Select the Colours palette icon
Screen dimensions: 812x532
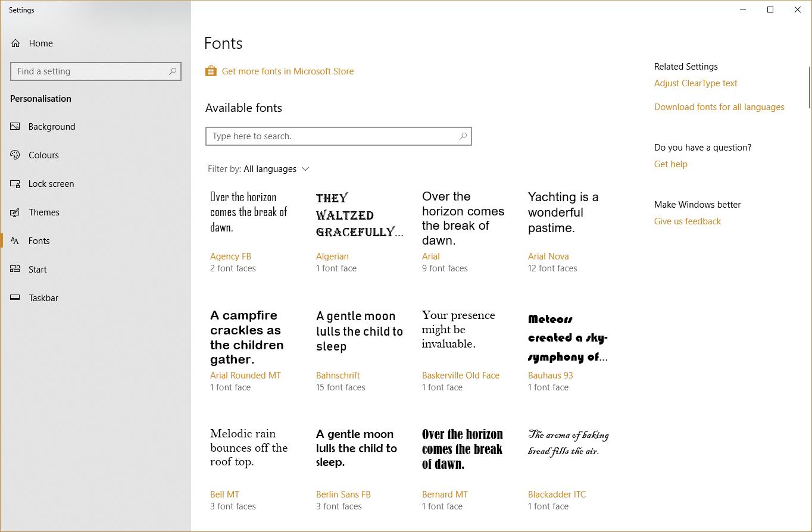(15, 155)
